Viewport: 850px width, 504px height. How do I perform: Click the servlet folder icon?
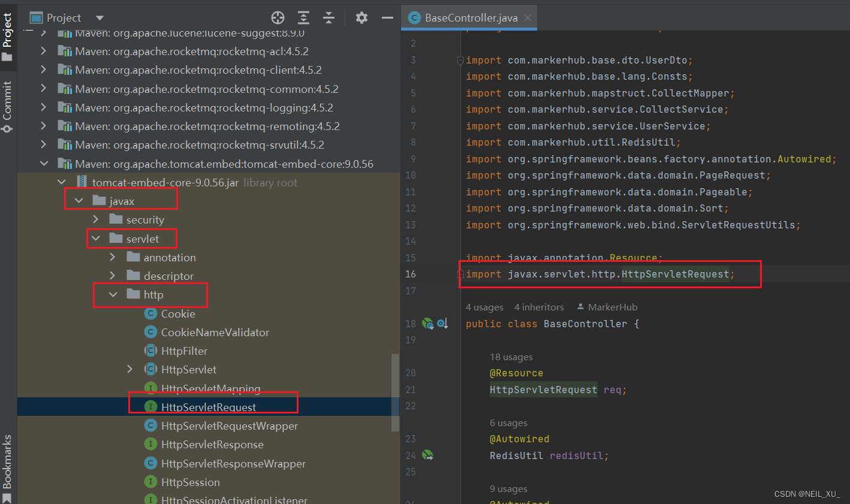tap(116, 238)
